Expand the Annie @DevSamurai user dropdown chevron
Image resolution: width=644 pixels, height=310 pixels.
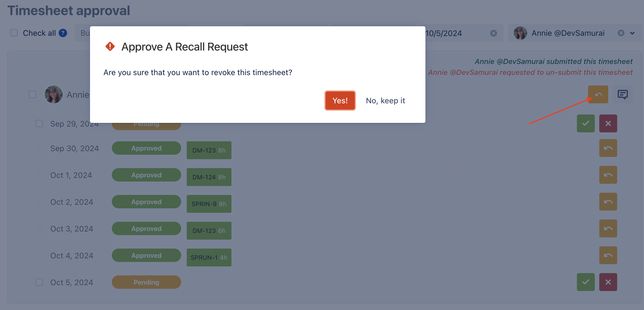pyautogui.click(x=632, y=33)
